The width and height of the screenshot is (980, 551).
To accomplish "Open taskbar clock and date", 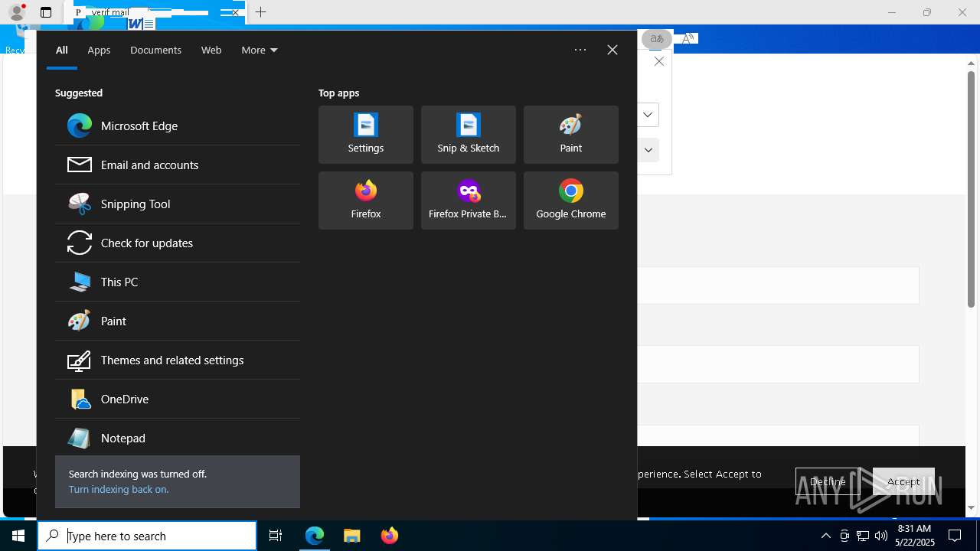I will 915,536.
